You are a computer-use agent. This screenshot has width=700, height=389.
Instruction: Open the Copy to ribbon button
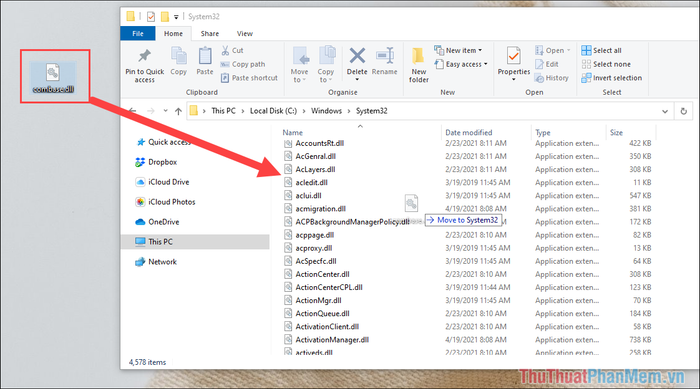(326, 65)
